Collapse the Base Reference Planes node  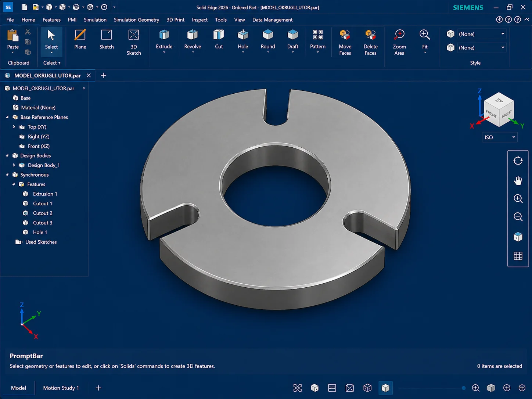(x=7, y=117)
